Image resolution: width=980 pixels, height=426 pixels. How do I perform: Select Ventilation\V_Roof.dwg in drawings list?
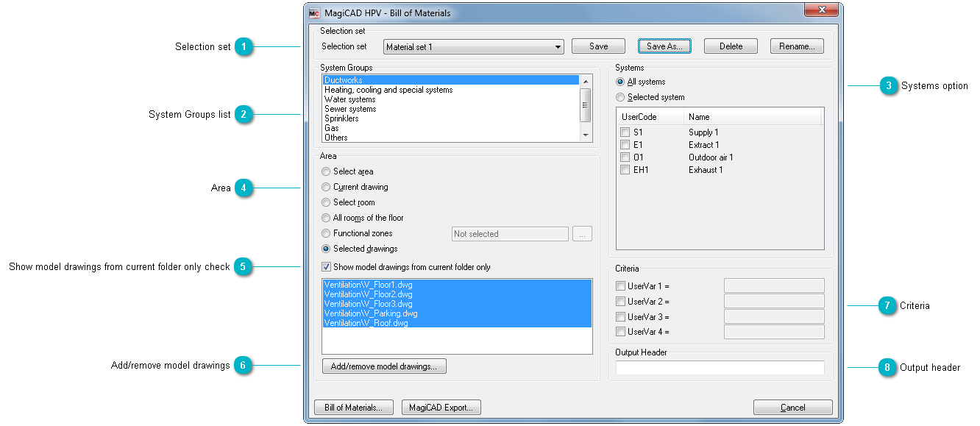pyautogui.click(x=457, y=323)
